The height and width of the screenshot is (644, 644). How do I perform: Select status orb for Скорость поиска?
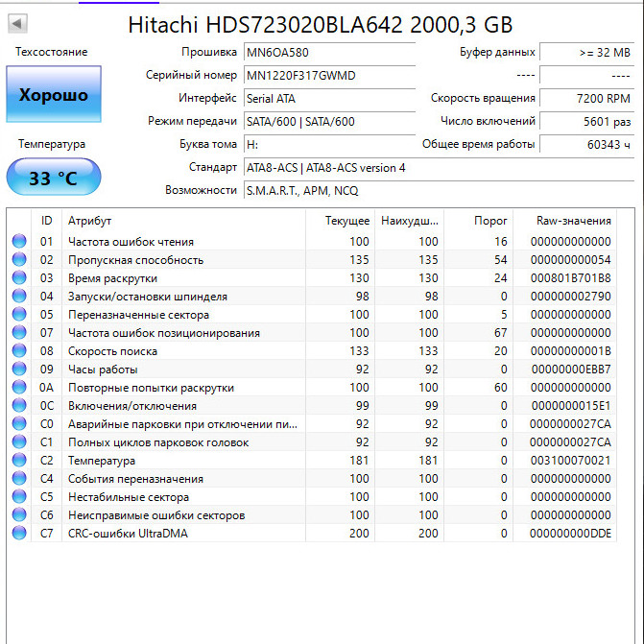point(19,350)
